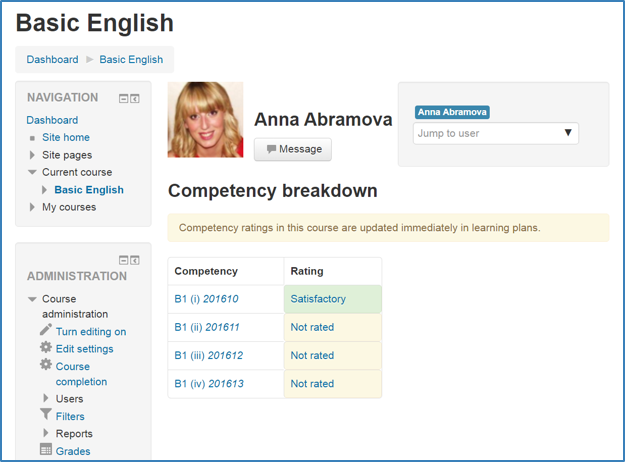Image resolution: width=625 pixels, height=462 pixels.
Task: Hide the Administration block with minus icon
Action: (124, 259)
